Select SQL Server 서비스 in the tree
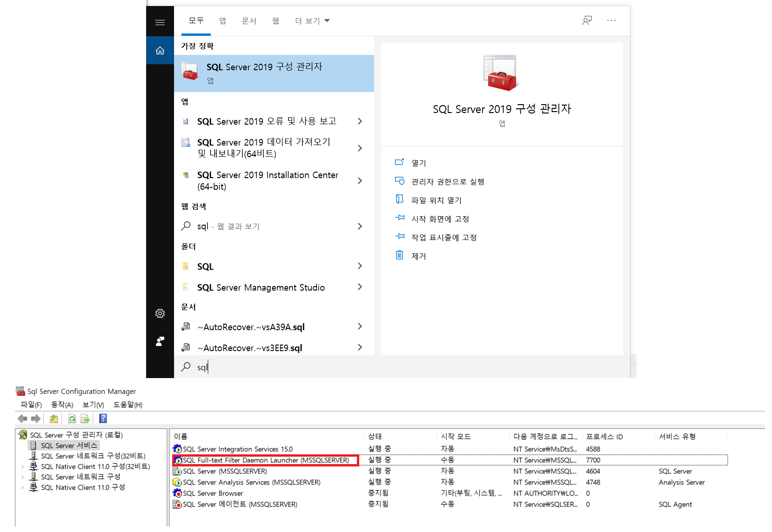Image resolution: width=772 pixels, height=532 pixels. (69, 446)
